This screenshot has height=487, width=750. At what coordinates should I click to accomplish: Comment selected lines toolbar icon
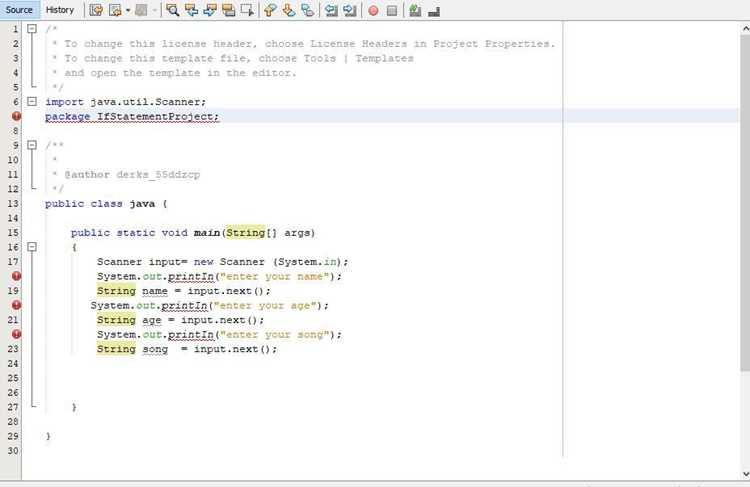tap(415, 11)
